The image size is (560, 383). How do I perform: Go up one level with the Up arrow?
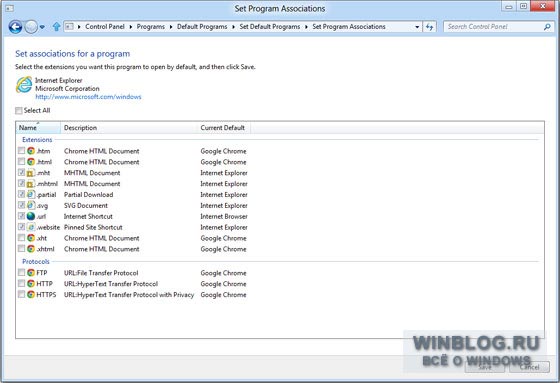tap(56, 27)
